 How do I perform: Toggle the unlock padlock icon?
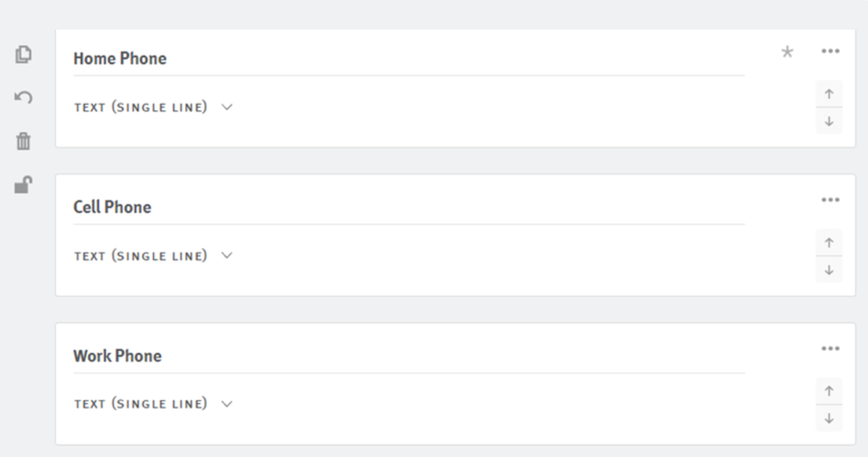23,185
